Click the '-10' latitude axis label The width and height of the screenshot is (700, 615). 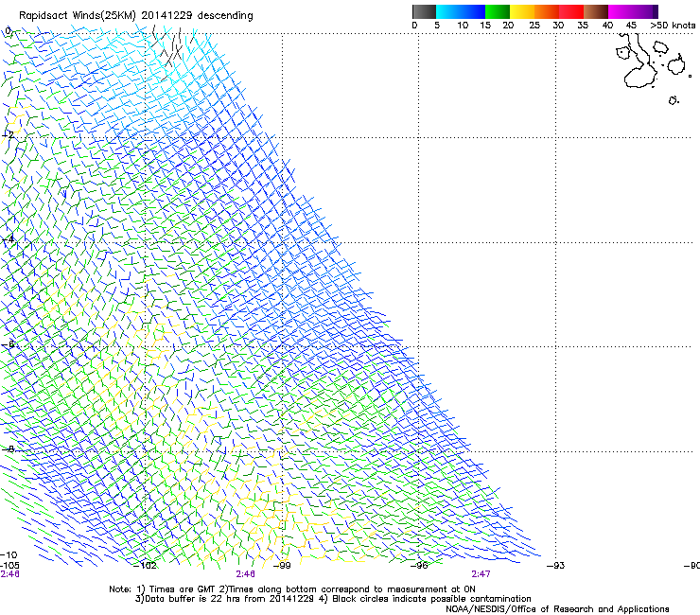9,554
